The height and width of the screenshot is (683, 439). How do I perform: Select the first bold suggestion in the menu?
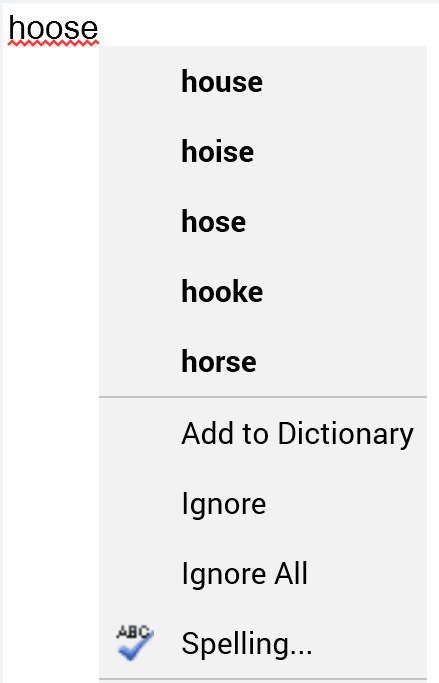click(x=263, y=81)
